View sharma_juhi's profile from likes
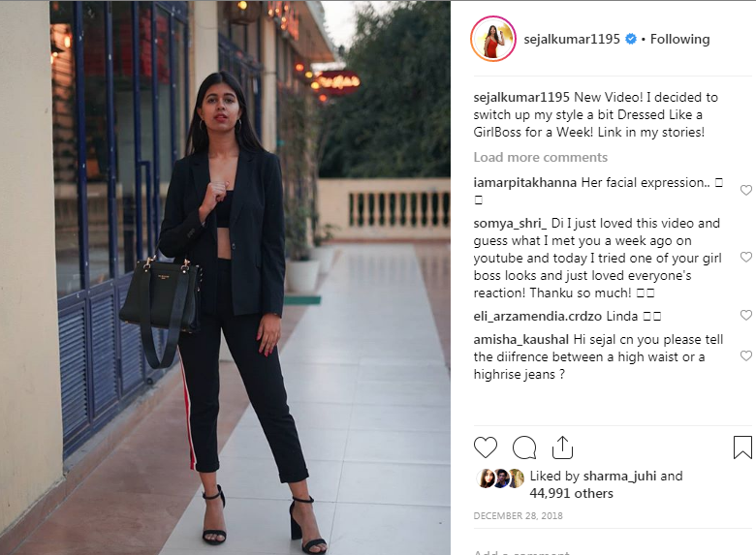Image resolution: width=756 pixels, height=555 pixels. (x=619, y=476)
